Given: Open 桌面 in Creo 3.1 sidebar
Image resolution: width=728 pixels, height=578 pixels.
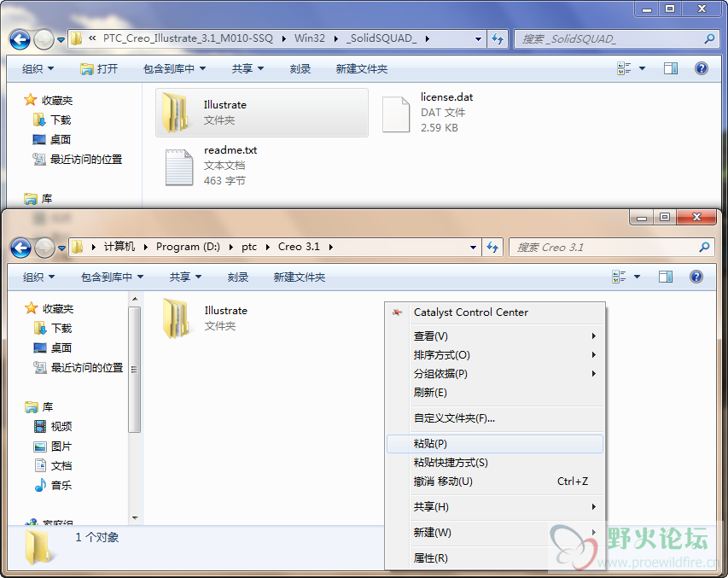Looking at the screenshot, I should 52,348.
